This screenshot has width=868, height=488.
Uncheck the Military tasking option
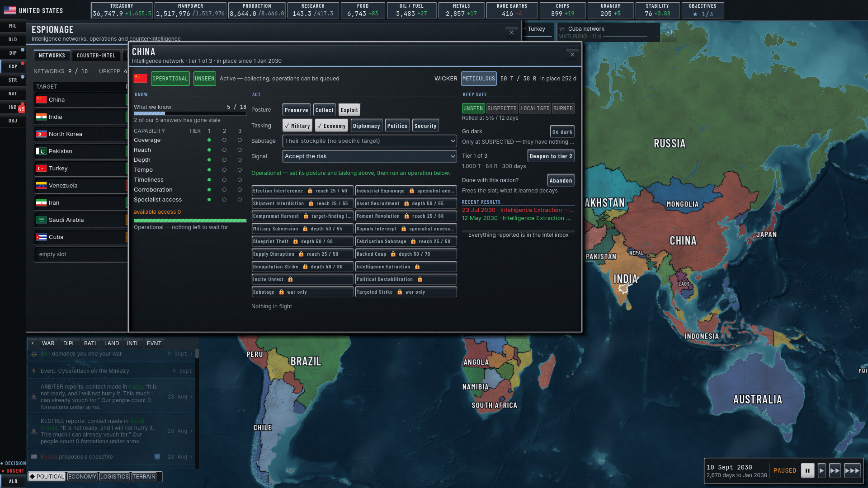297,126
